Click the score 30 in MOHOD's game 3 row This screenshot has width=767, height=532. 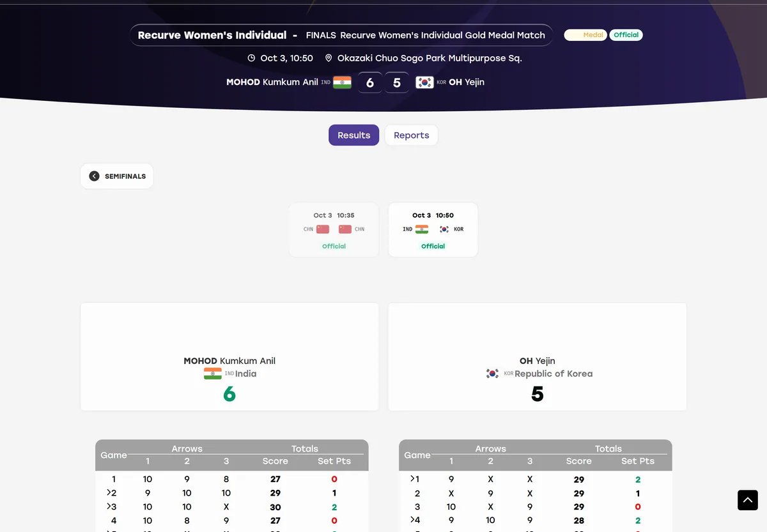coord(275,507)
